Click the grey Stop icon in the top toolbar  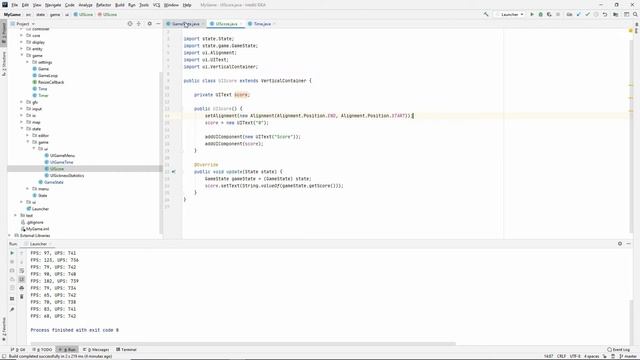tap(558, 14)
